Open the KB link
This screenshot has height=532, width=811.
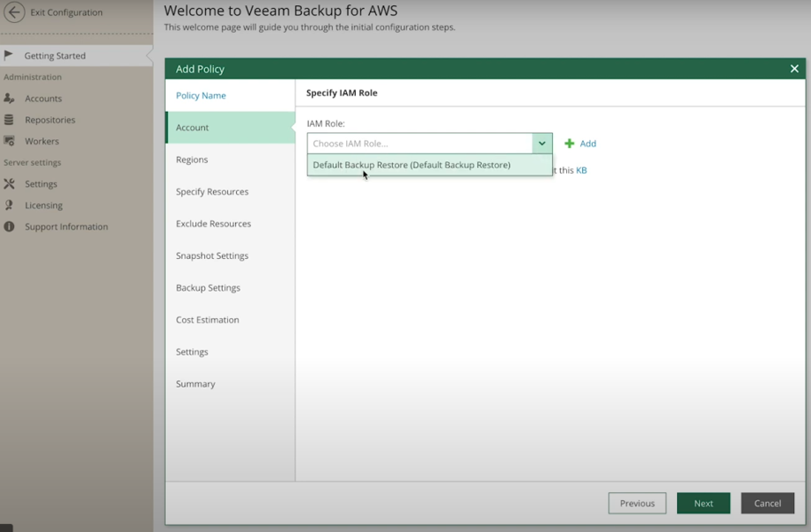tap(583, 170)
